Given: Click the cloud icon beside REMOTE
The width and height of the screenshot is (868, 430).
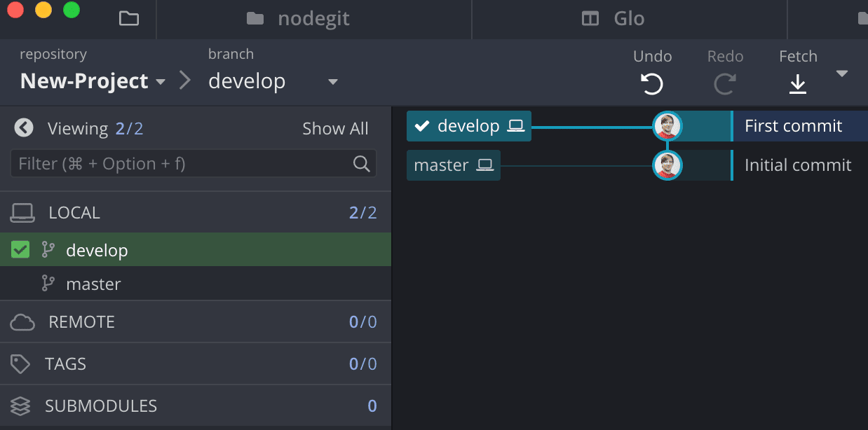Looking at the screenshot, I should click(x=22, y=321).
